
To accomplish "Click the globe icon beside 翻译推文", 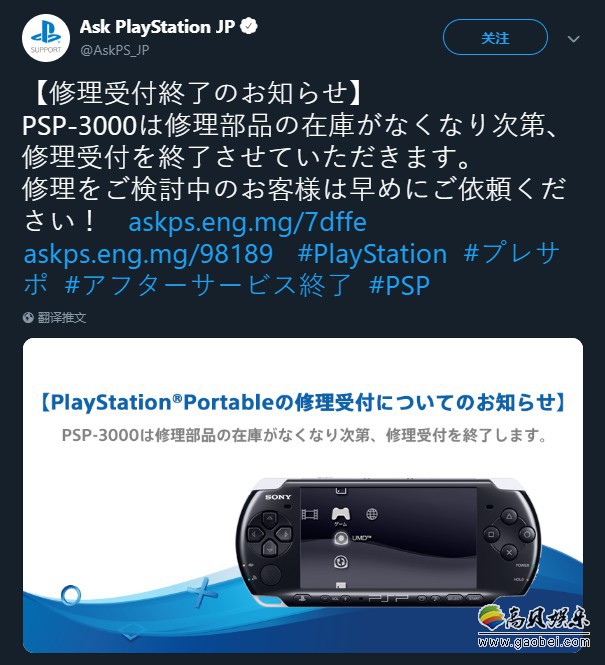I will pos(28,318).
